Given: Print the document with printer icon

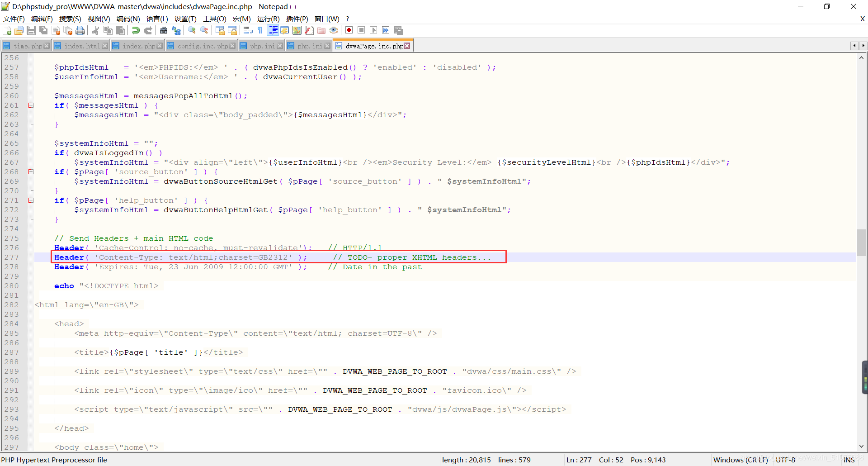Looking at the screenshot, I should (80, 30).
